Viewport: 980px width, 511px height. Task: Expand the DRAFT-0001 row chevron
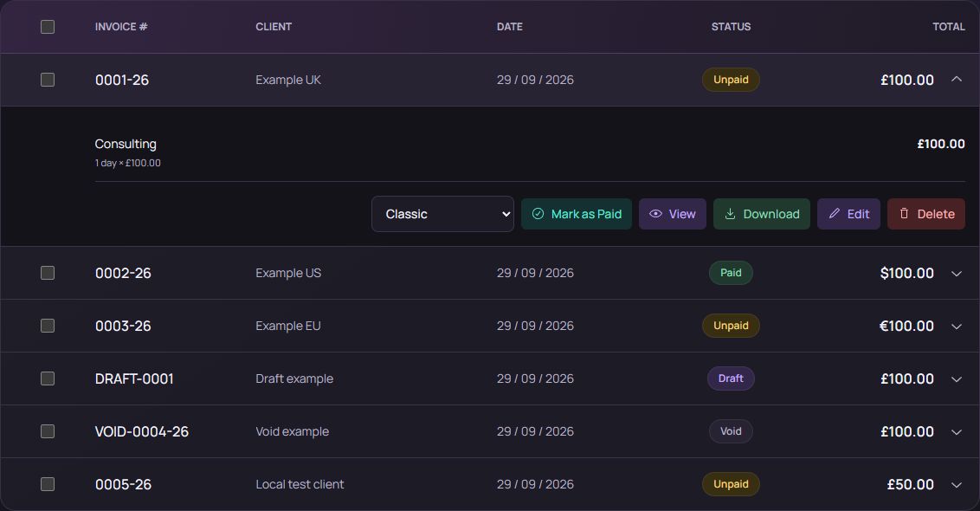957,379
